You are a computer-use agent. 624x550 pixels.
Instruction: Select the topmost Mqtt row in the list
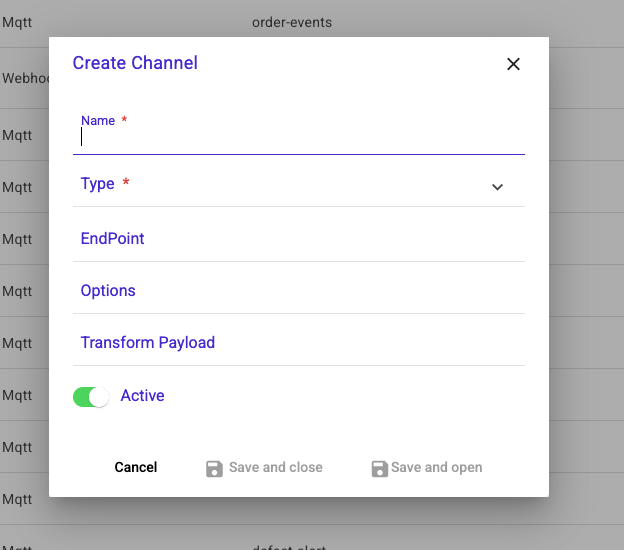[17, 22]
